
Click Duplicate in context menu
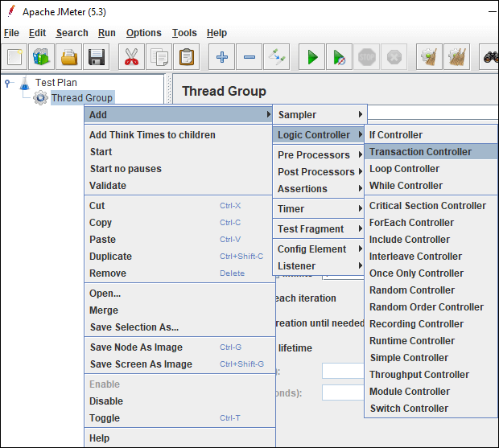tap(179, 257)
